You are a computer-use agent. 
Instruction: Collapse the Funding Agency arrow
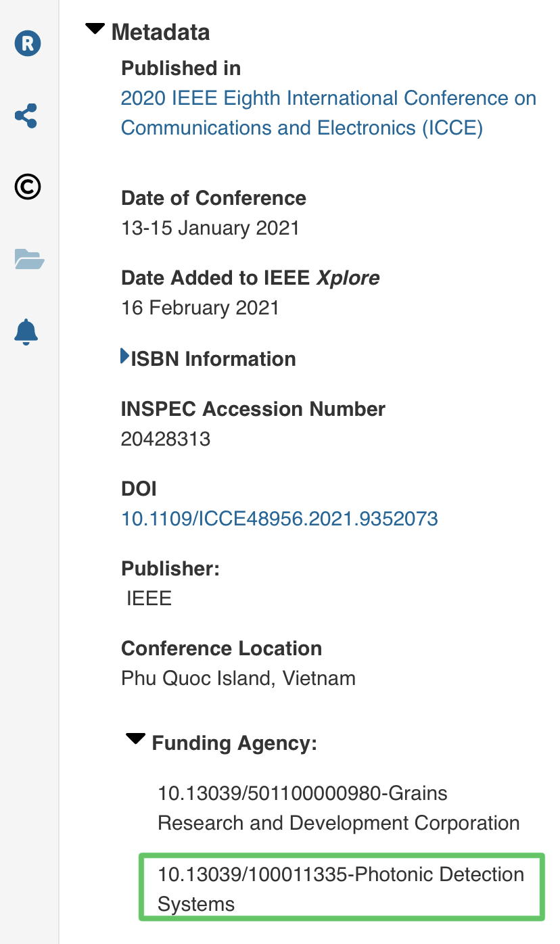tap(136, 738)
